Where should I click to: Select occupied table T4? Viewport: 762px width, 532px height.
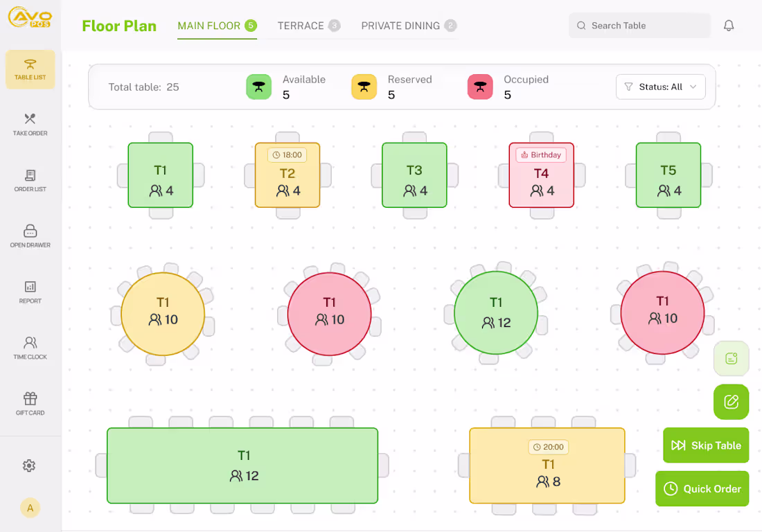(542, 175)
